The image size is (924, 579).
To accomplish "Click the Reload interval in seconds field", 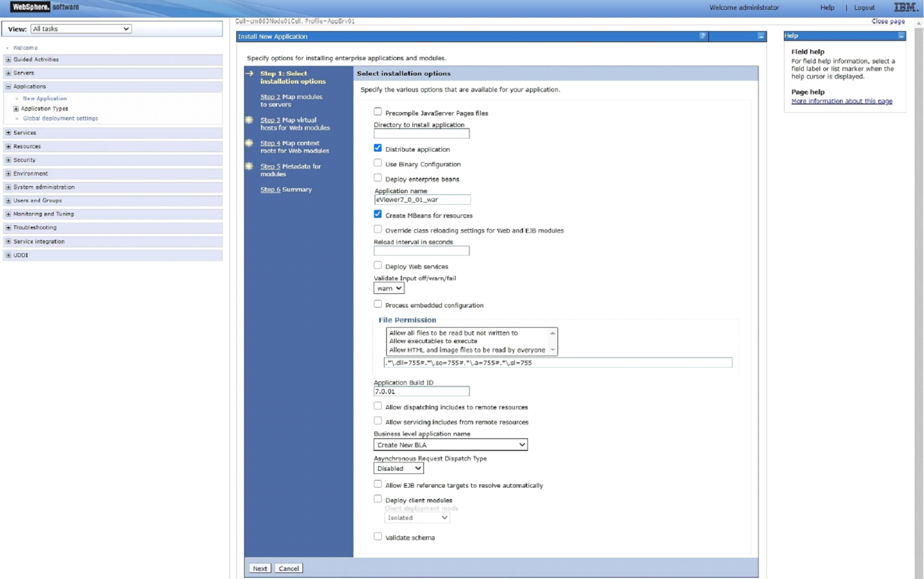I will pyautogui.click(x=421, y=251).
